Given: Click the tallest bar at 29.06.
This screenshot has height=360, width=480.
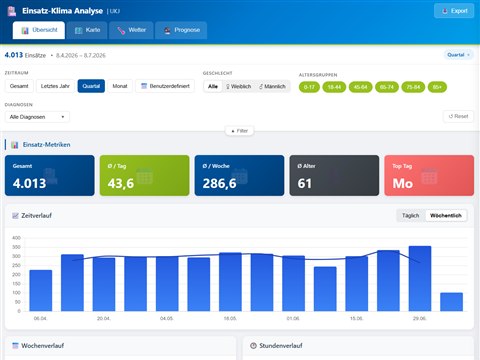Looking at the screenshot, I should (x=420, y=279).
